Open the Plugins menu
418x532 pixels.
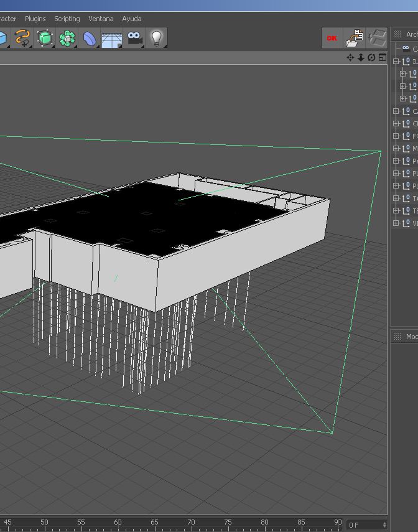coord(35,19)
